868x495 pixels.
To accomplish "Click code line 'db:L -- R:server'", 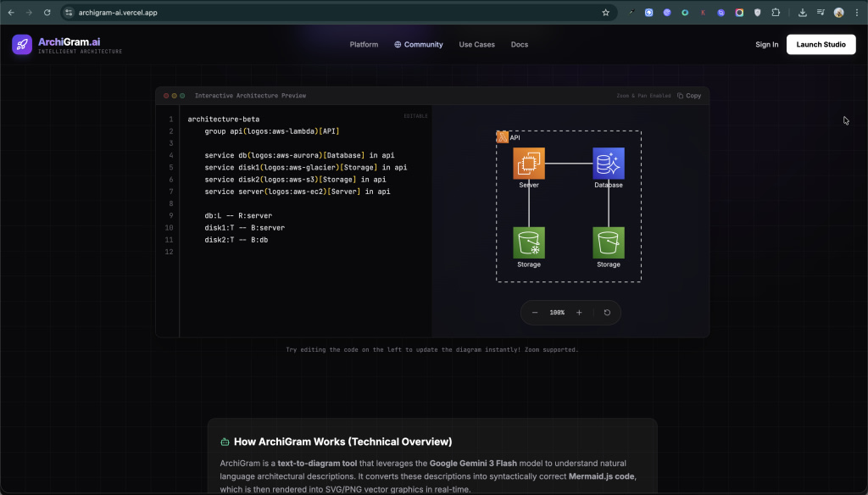I will pyautogui.click(x=238, y=216).
